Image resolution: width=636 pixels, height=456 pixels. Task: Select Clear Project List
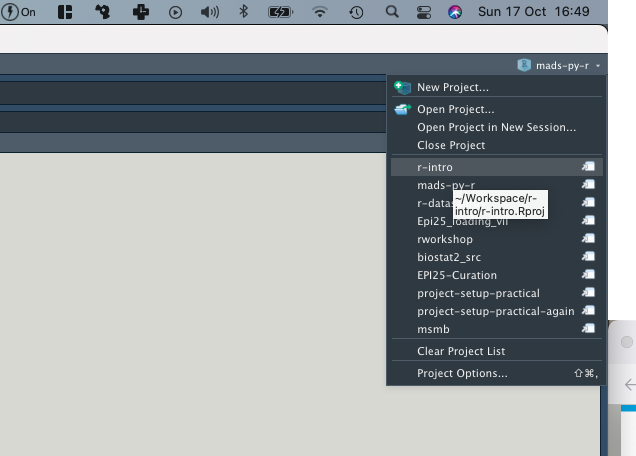click(x=461, y=351)
